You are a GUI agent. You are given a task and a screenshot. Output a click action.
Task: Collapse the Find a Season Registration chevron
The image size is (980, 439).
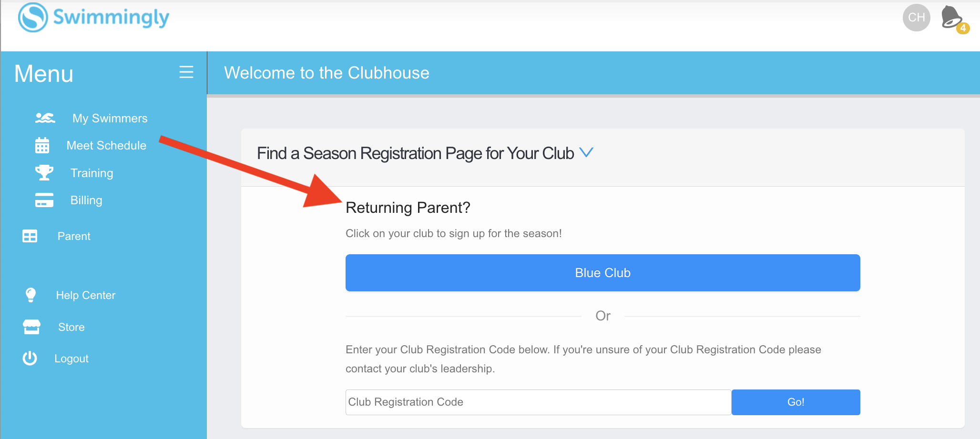coord(586,152)
